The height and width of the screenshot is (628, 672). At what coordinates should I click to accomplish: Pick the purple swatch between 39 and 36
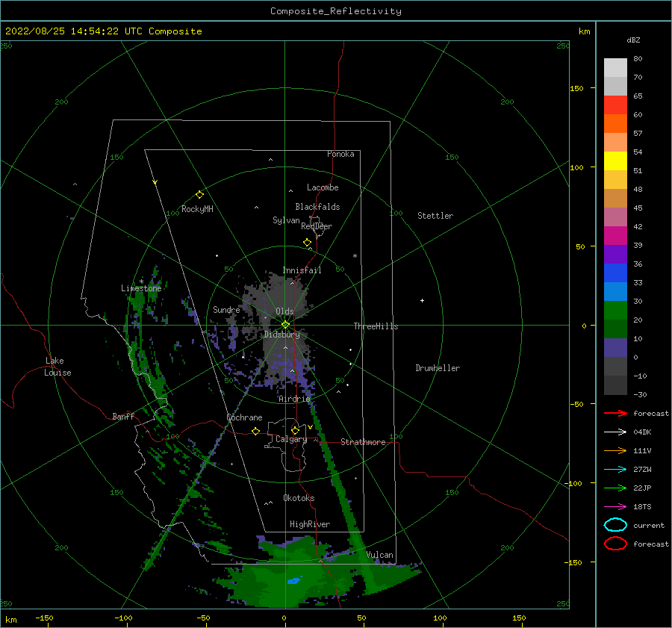615,254
